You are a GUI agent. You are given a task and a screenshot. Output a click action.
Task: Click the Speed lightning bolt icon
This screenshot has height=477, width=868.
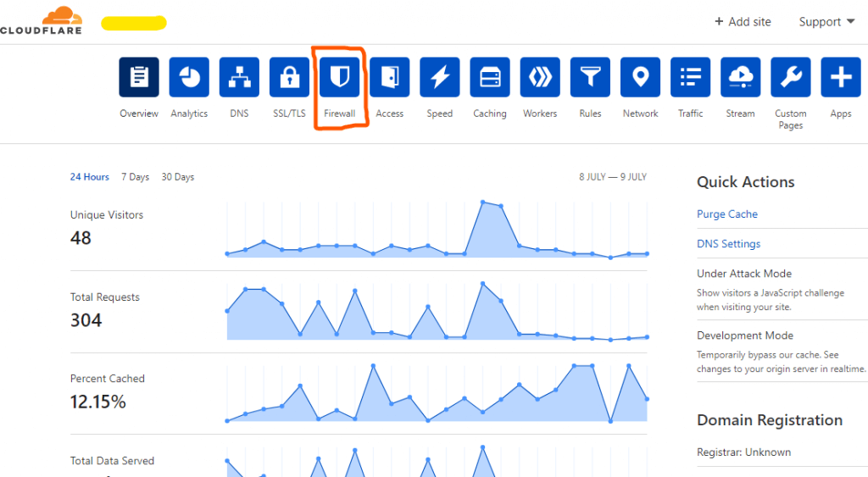click(440, 78)
